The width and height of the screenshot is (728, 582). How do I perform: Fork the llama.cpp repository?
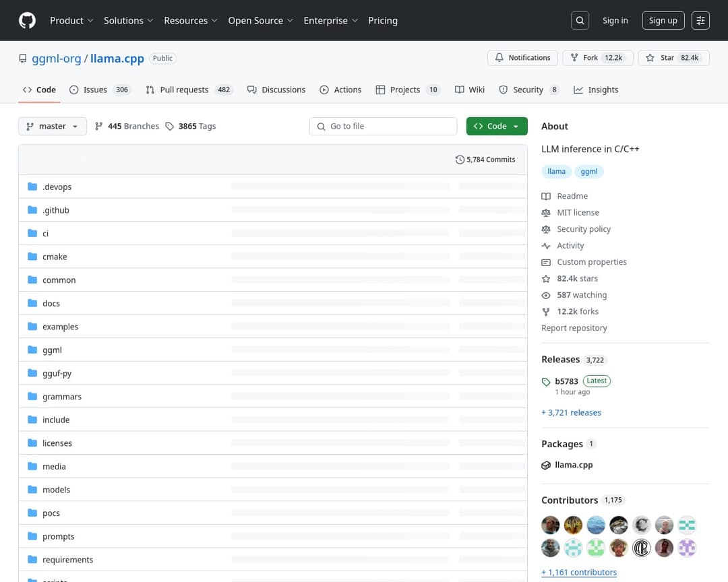[597, 57]
